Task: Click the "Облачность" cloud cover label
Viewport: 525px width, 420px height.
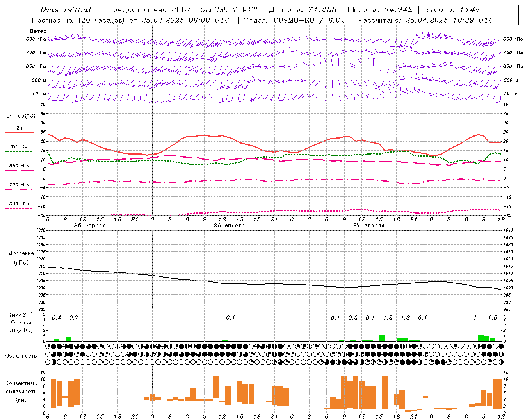Action: point(21,356)
